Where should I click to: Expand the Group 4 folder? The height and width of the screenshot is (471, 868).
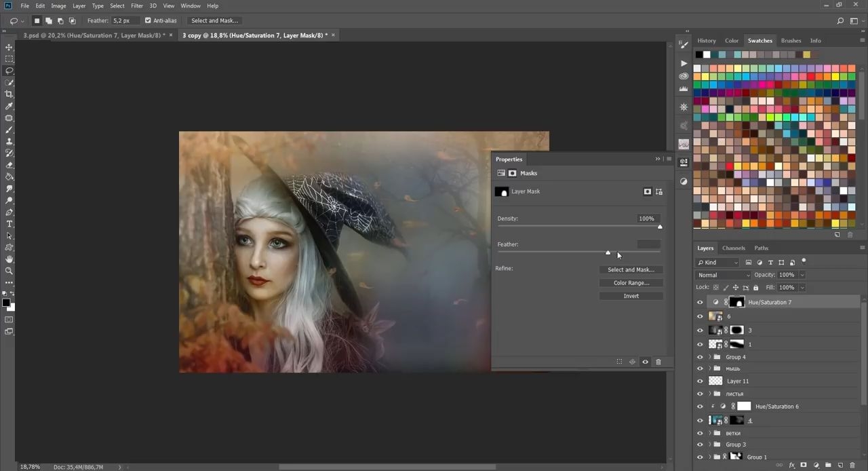point(710,357)
